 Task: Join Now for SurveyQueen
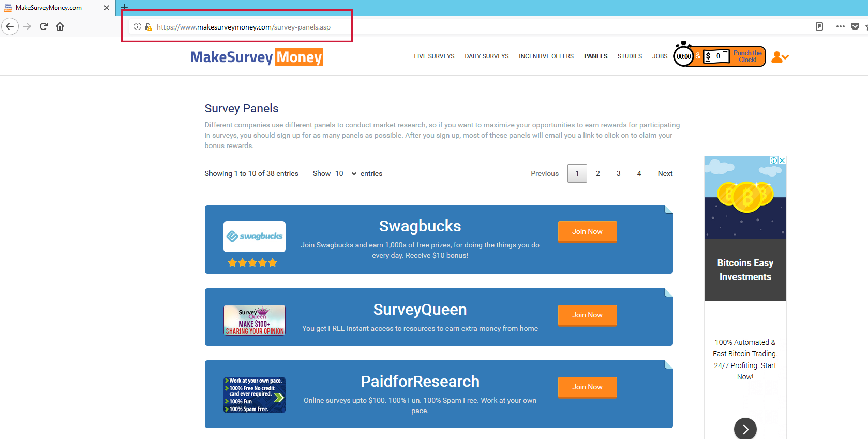[x=588, y=315]
